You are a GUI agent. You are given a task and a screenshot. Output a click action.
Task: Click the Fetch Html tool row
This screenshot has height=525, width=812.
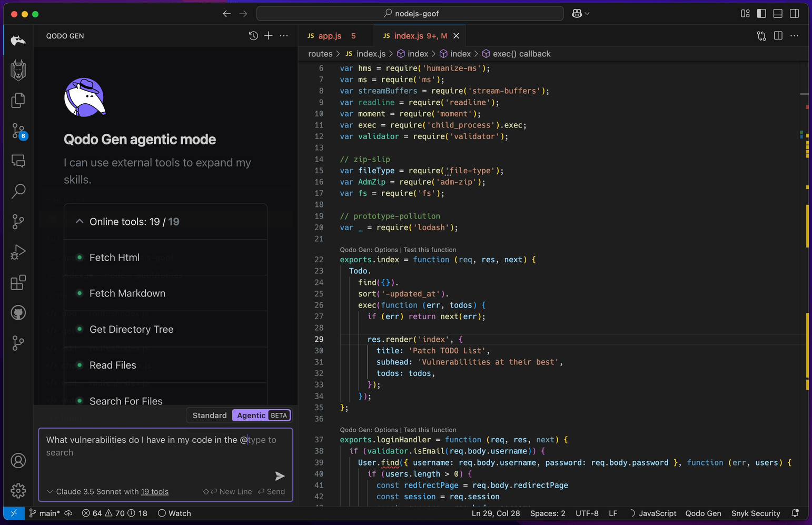(165, 257)
